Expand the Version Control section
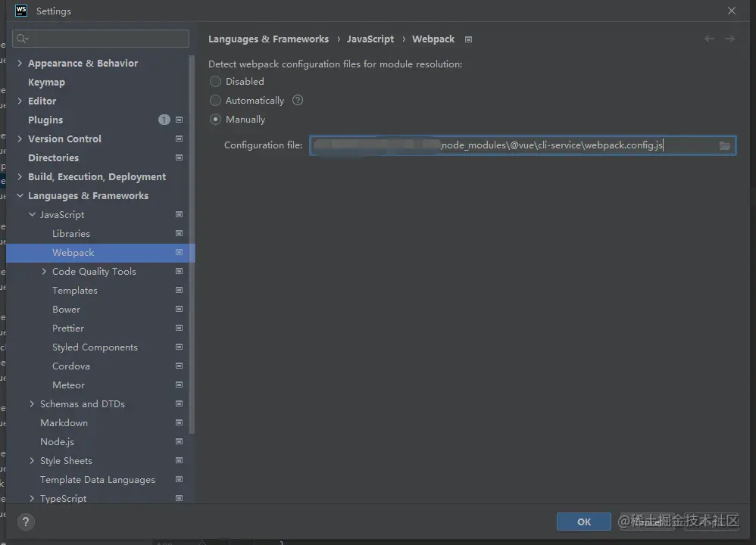756x545 pixels. 20,139
